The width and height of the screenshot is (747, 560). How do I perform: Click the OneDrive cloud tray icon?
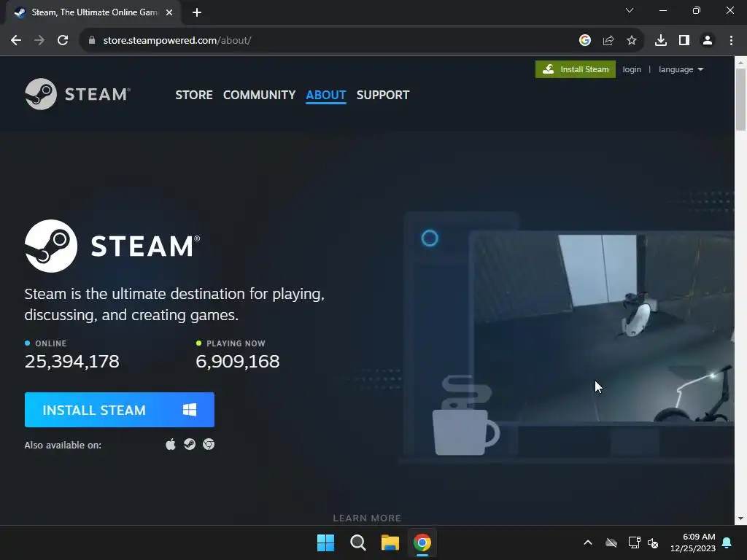(x=611, y=542)
